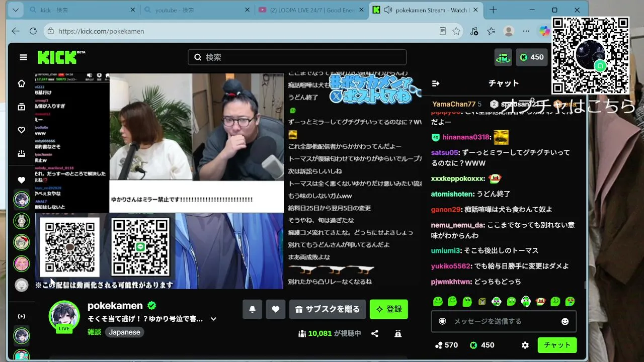Share the pokekamen stream
644x362 pixels.
(375, 333)
